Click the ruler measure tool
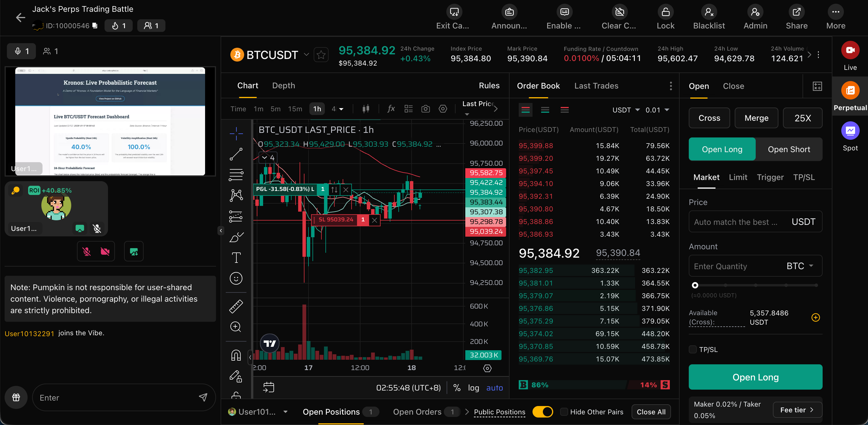 pos(236,306)
